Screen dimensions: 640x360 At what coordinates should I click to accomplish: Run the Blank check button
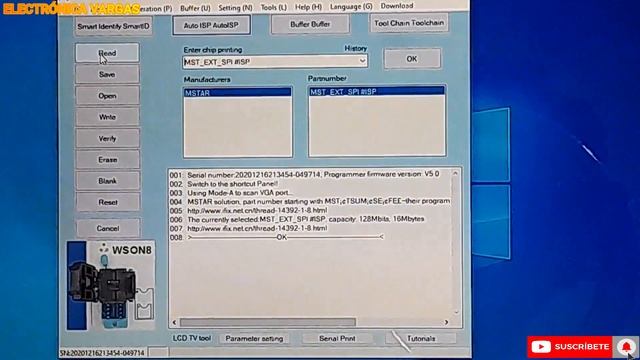pyautogui.click(x=107, y=181)
